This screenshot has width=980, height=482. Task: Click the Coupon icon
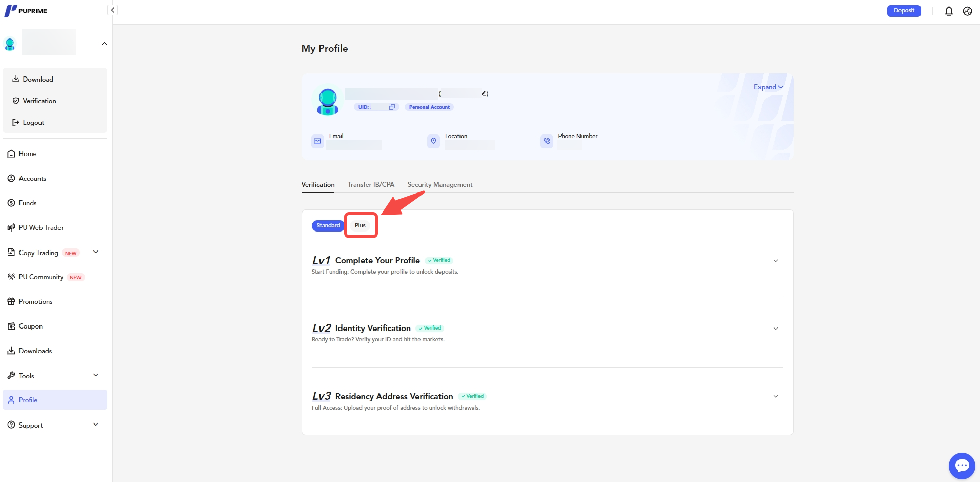[x=11, y=326]
